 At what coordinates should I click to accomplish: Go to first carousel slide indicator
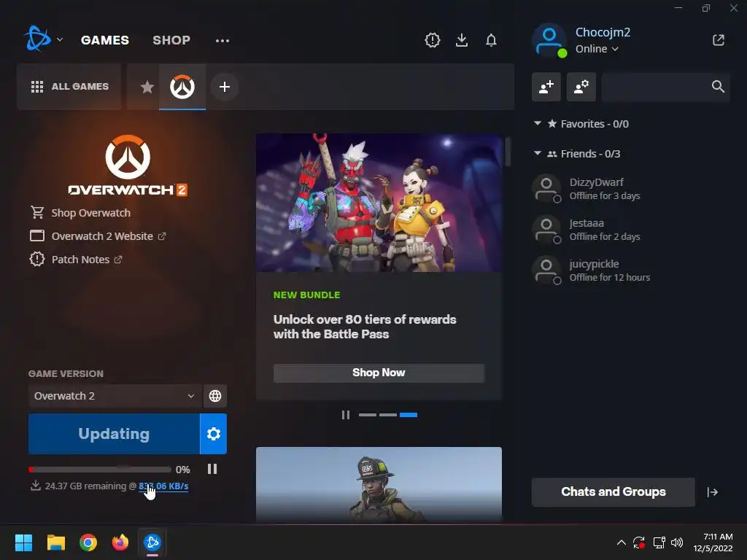(368, 415)
